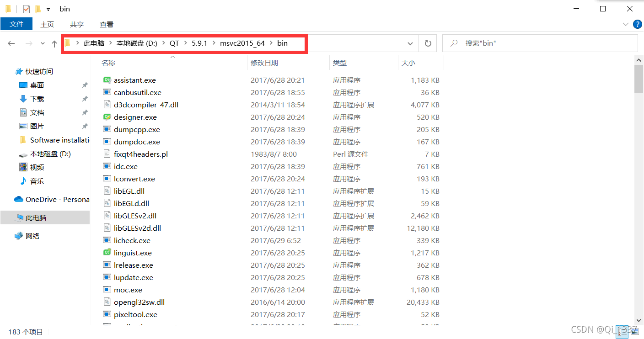The height and width of the screenshot is (339, 644).
Task: Click the Properties checkmark quick access icon
Action: pyautogui.click(x=27, y=9)
